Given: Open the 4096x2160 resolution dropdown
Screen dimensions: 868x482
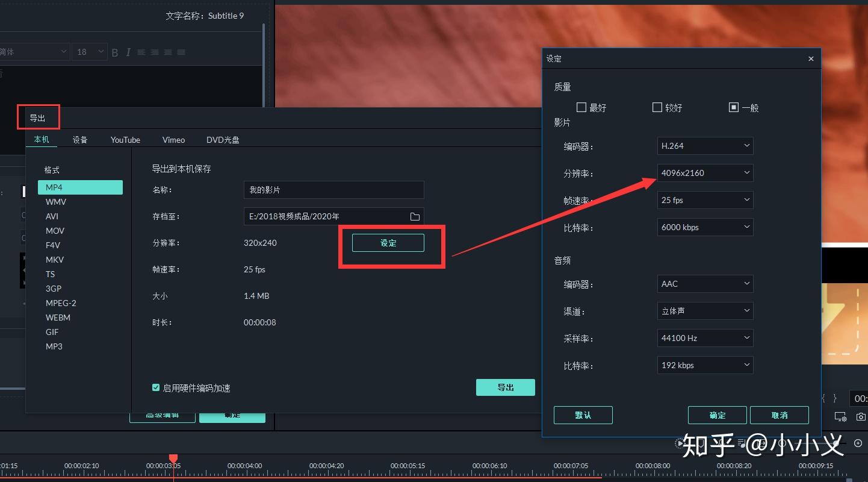Looking at the screenshot, I should (x=705, y=173).
